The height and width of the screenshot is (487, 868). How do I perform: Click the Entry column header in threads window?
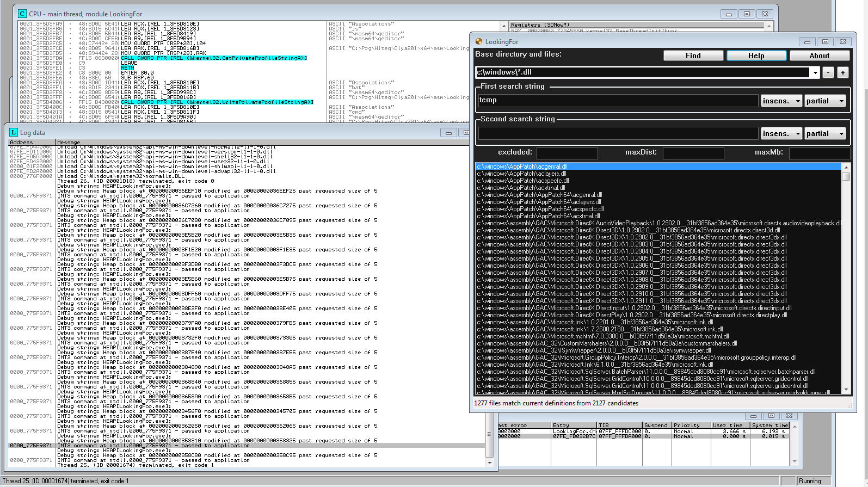pyautogui.click(x=574, y=426)
